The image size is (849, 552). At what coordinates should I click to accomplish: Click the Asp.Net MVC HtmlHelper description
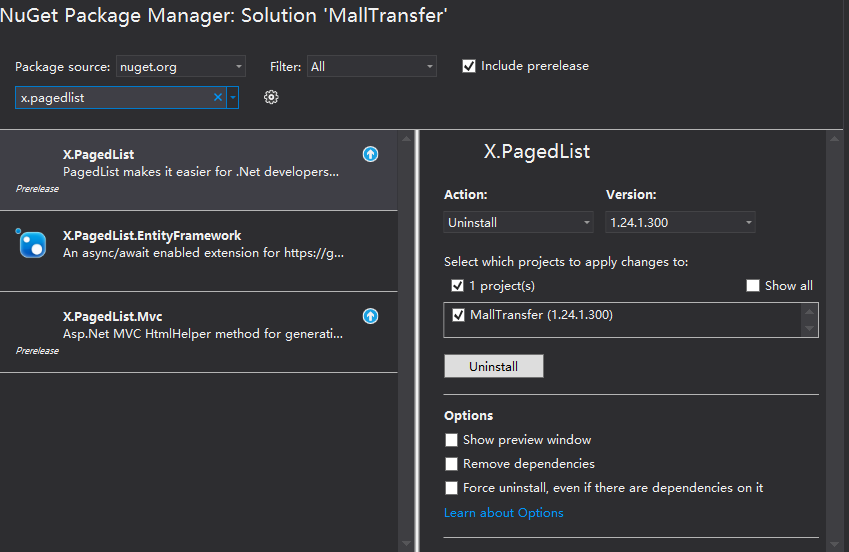203,334
